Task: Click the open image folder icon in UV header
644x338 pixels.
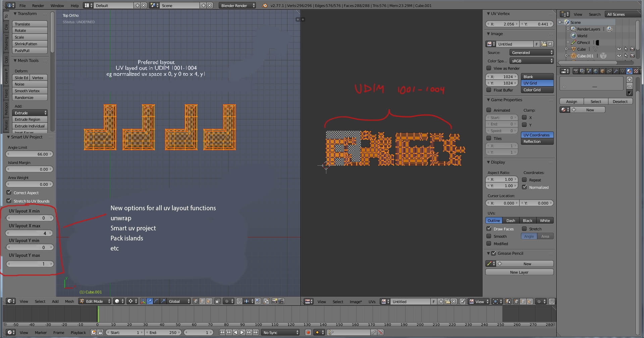Action: (x=447, y=301)
